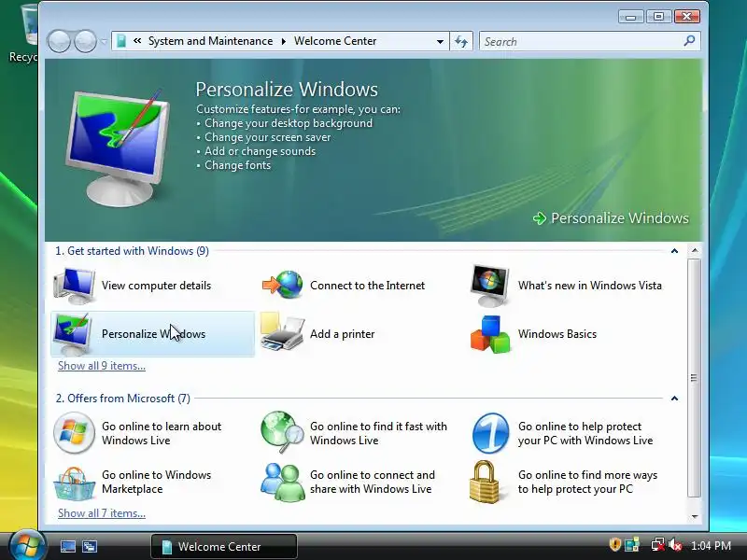Open What's new in Windows Vista icon

489,286
